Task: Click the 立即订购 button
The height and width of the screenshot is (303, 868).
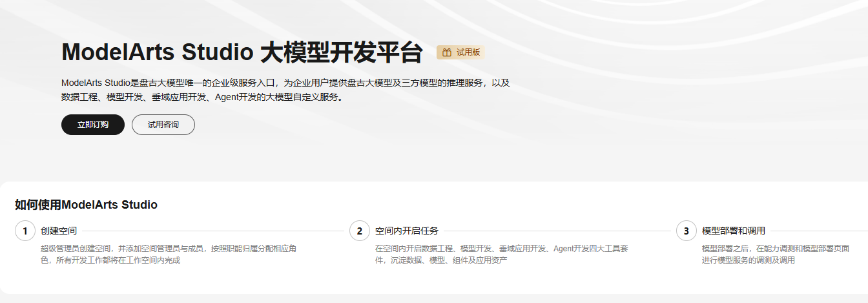Action: [93, 125]
